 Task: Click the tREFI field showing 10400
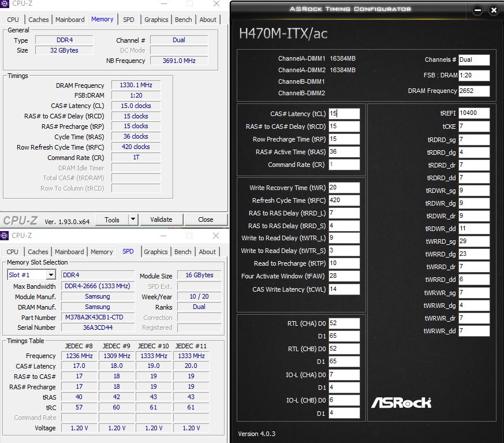tap(474, 113)
